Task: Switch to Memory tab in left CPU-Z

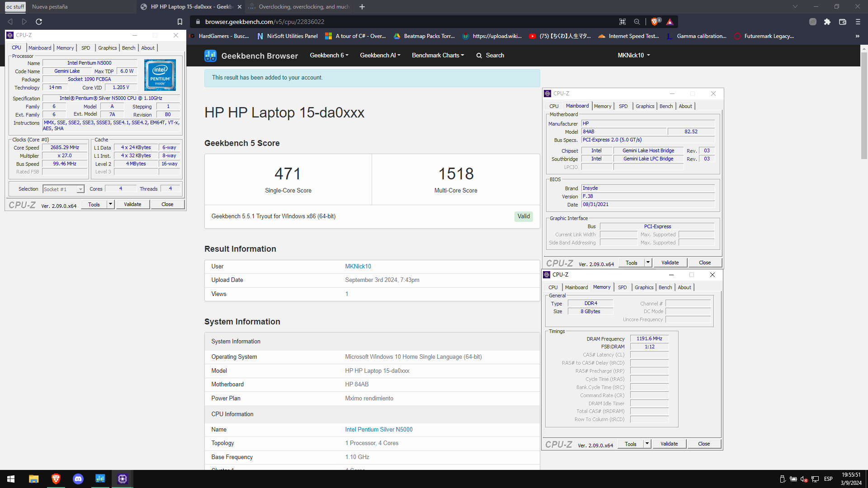Action: click(x=65, y=48)
